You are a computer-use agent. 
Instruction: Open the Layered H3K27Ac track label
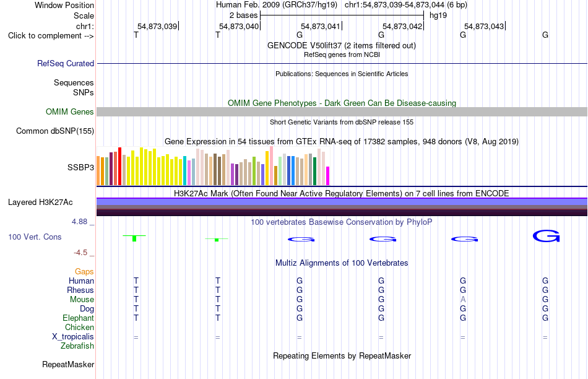coord(40,203)
